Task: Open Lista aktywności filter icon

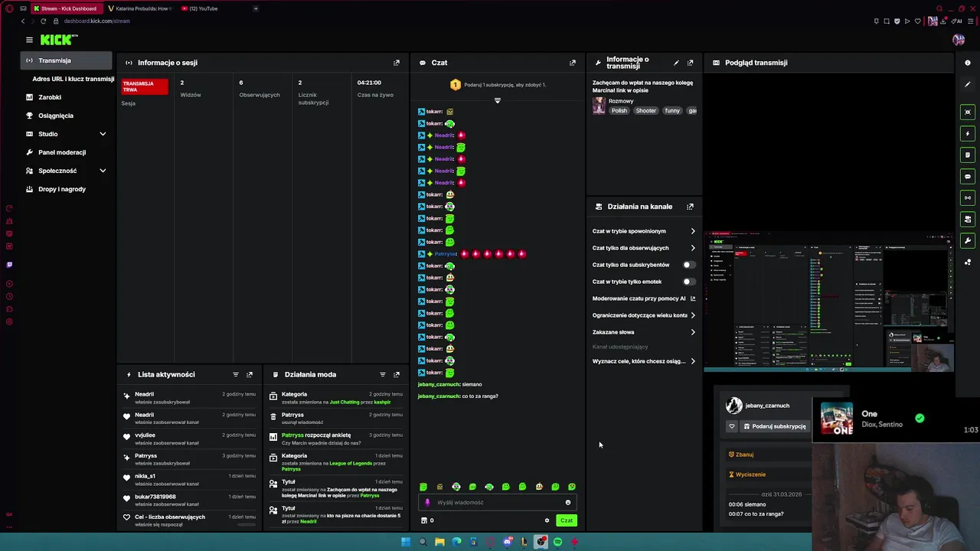Action: pyautogui.click(x=236, y=374)
